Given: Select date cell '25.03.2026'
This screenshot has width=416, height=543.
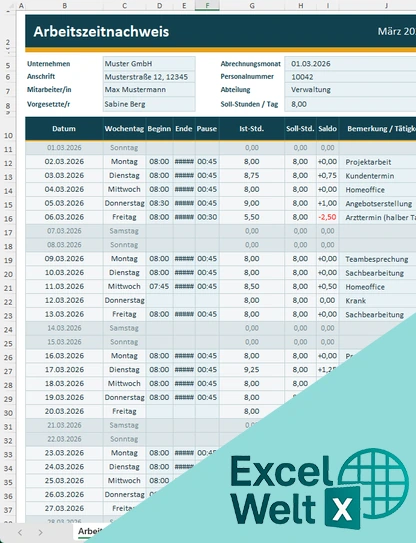Looking at the screenshot, I should click(x=64, y=480).
